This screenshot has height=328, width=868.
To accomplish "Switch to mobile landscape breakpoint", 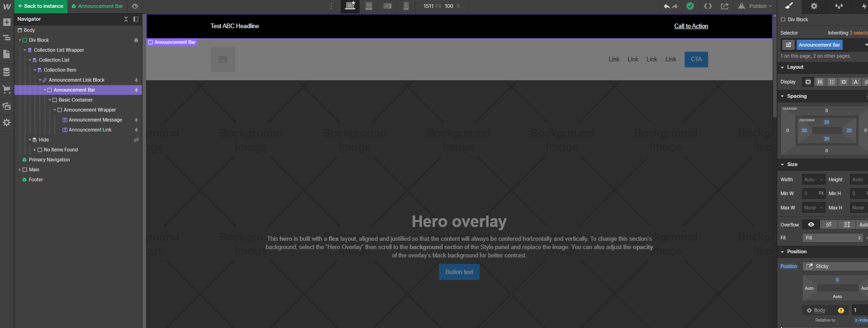I will pyautogui.click(x=387, y=6).
